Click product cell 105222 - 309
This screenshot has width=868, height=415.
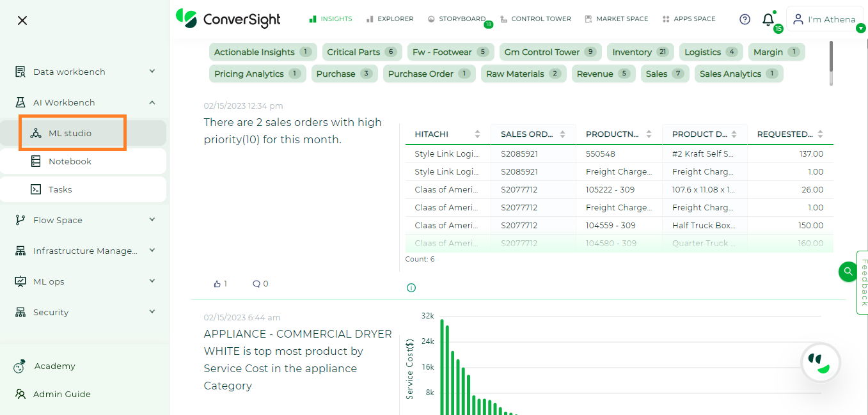[611, 190]
